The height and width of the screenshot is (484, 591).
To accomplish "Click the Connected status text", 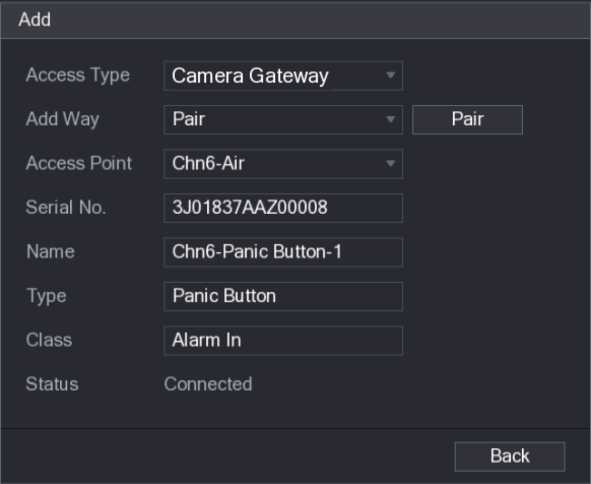I will coord(208,384).
